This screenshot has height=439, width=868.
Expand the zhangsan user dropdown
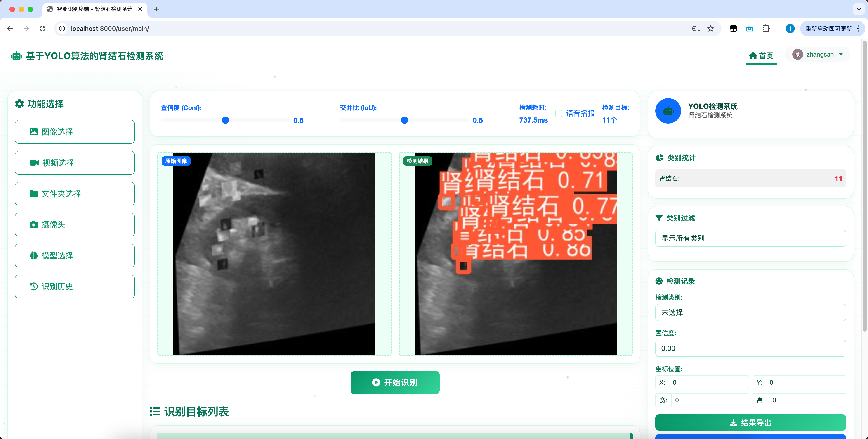817,54
